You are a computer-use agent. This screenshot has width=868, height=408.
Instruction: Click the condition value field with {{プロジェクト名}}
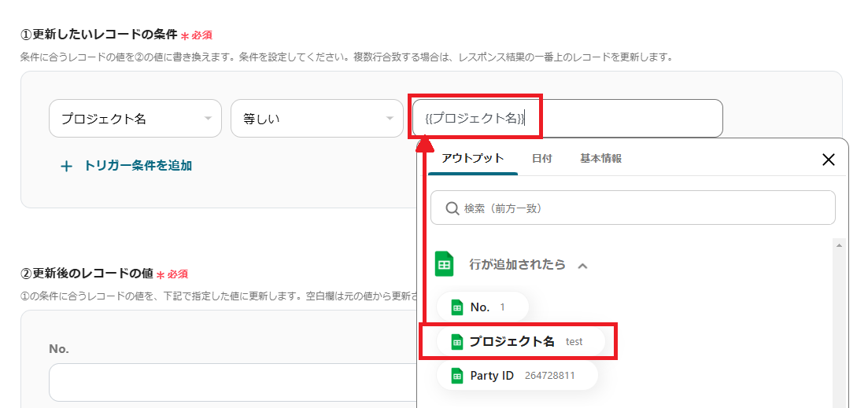tap(567, 119)
